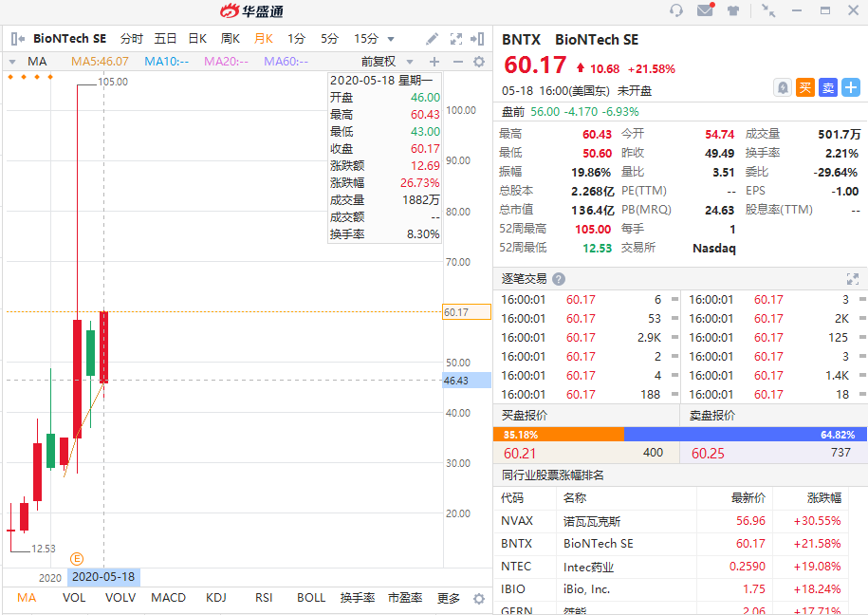Open the 15分 interval dropdown
Image resolution: width=868 pixels, height=615 pixels.
point(373,39)
